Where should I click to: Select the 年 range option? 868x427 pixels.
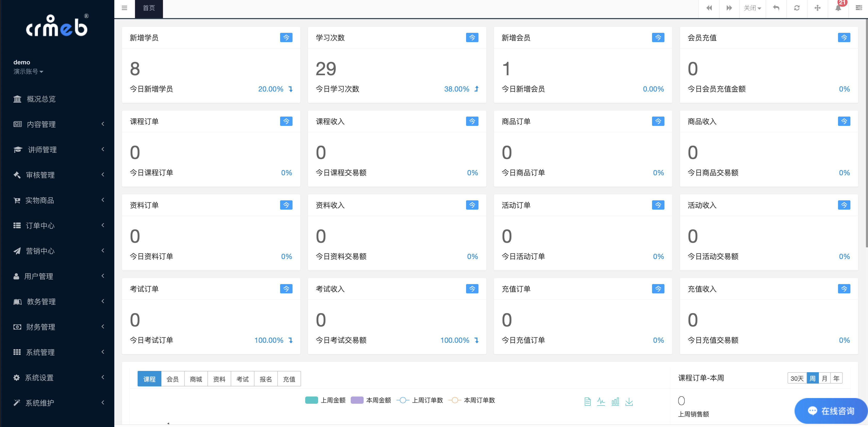tap(836, 378)
